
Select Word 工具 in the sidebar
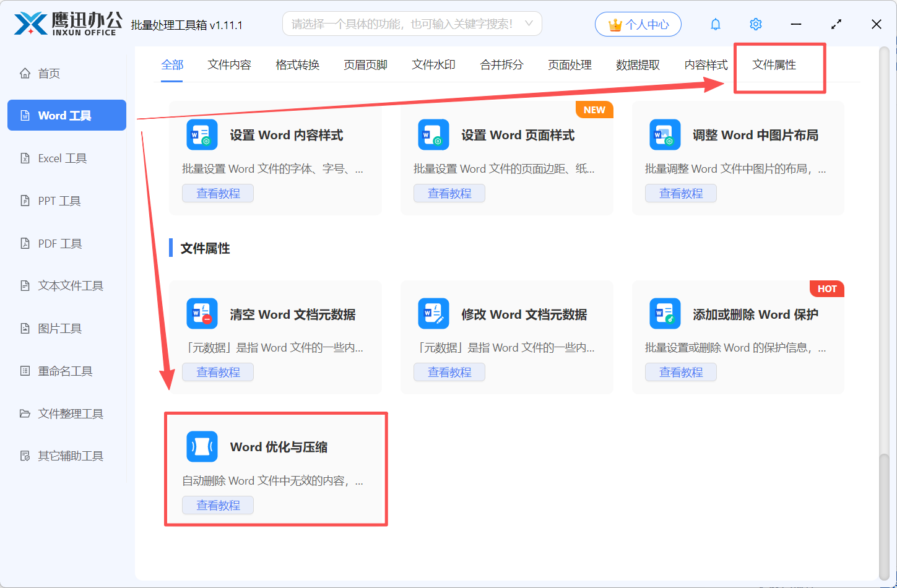(x=67, y=115)
